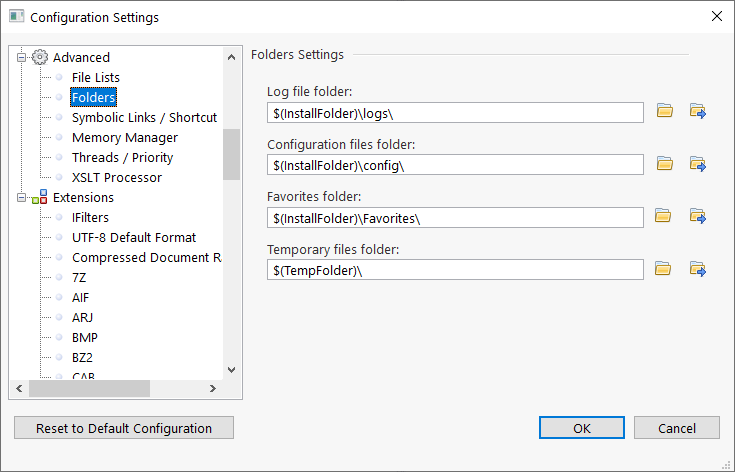Viewport: 735px width, 472px height.
Task: Collapse the Advanced tree node
Action: (21, 58)
